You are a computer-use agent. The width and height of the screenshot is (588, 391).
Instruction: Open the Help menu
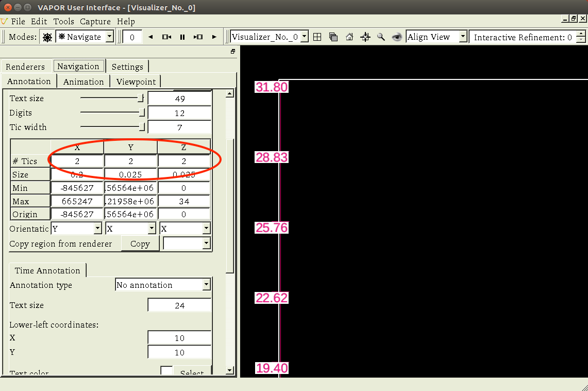(126, 21)
